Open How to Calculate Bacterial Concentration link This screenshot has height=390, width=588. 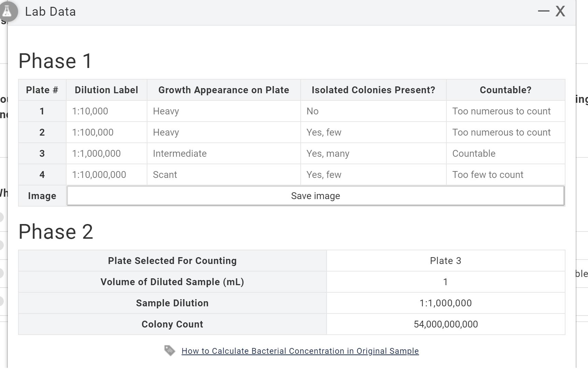tap(300, 351)
